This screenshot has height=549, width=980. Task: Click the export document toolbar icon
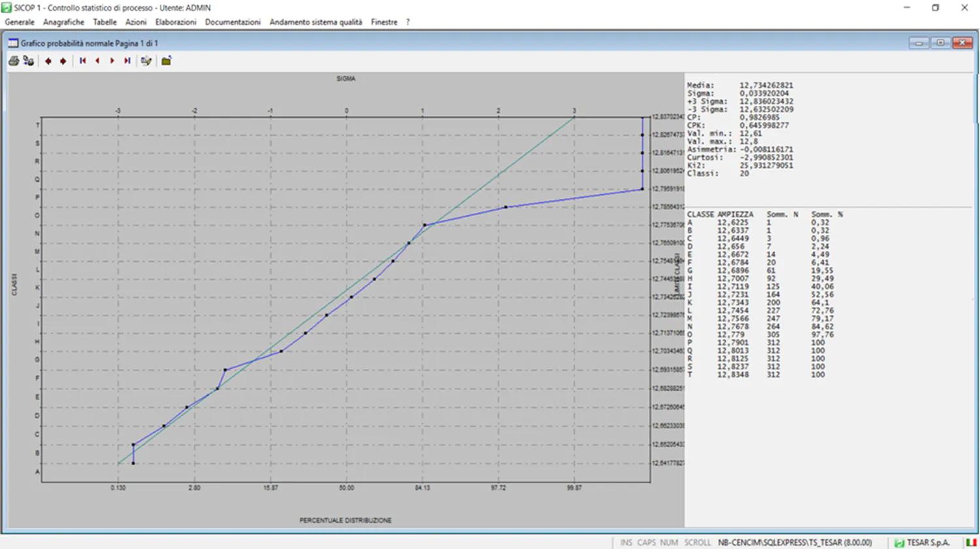coord(146,61)
